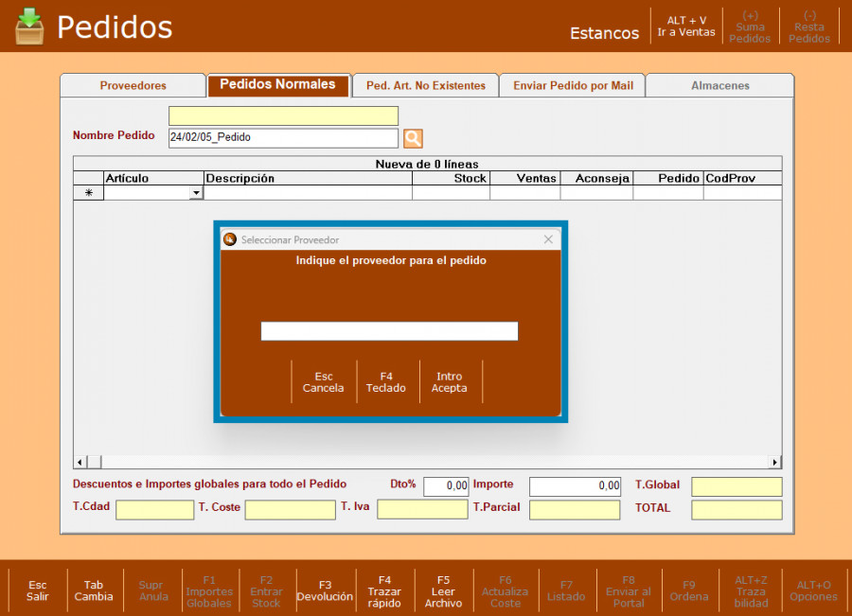Open F5 Leer Archivo in bottom toolbar
The width and height of the screenshot is (852, 616).
click(443, 590)
